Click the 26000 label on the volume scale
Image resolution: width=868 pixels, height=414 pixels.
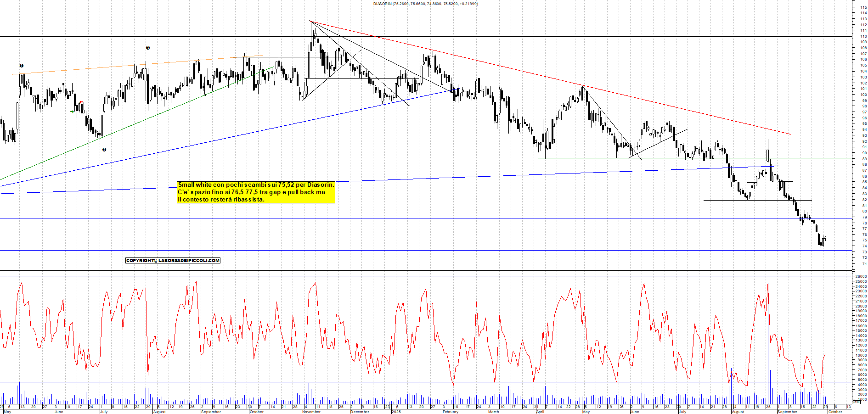click(861, 277)
